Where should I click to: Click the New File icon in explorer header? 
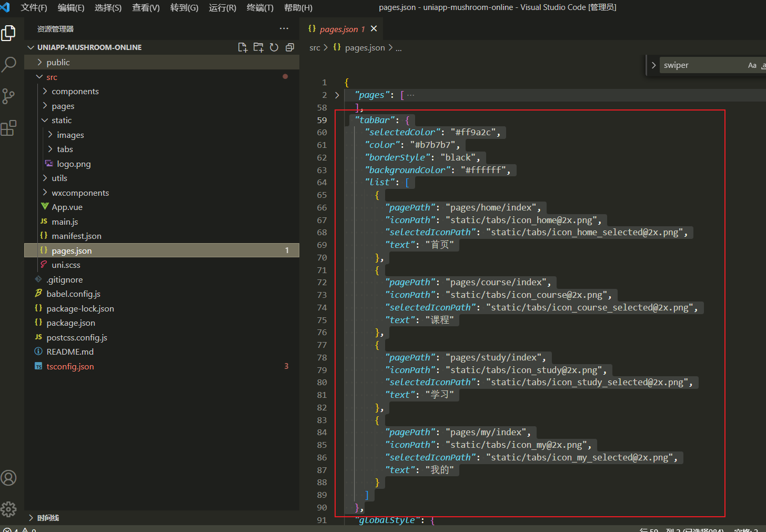click(x=243, y=47)
